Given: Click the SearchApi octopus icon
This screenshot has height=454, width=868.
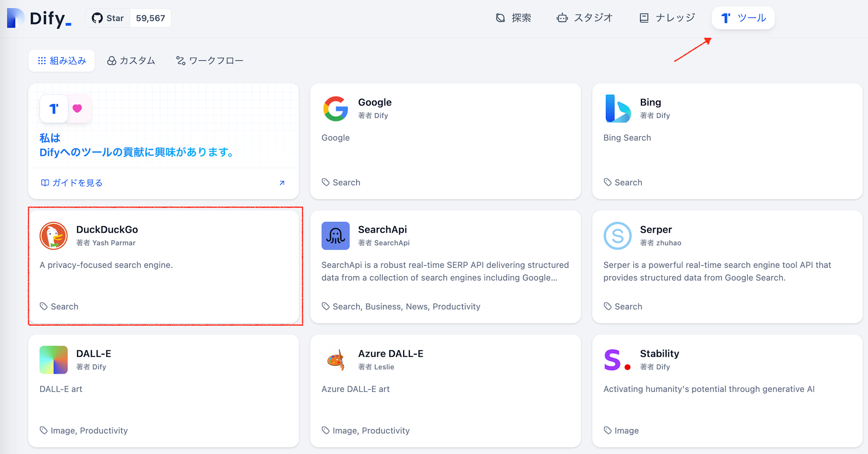Looking at the screenshot, I should [335, 236].
